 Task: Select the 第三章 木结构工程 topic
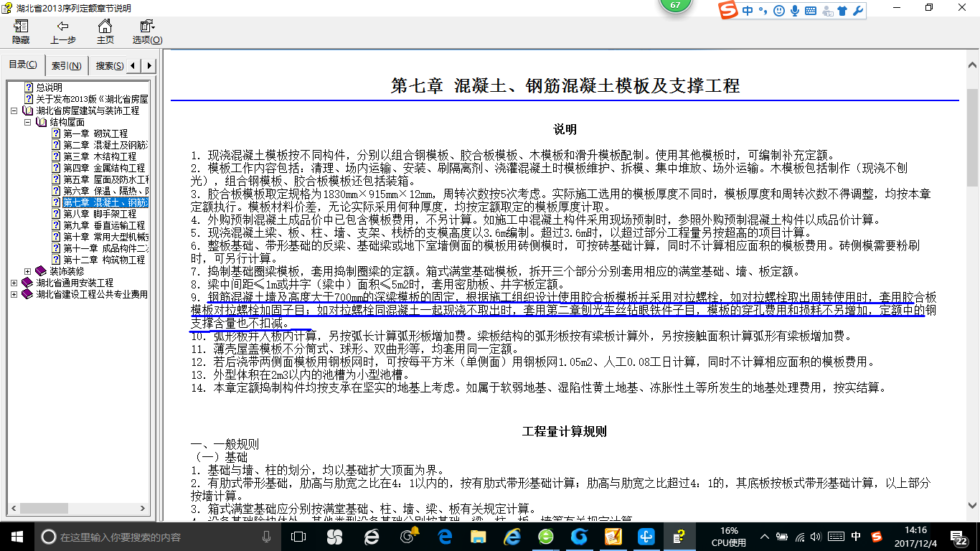tap(99, 156)
